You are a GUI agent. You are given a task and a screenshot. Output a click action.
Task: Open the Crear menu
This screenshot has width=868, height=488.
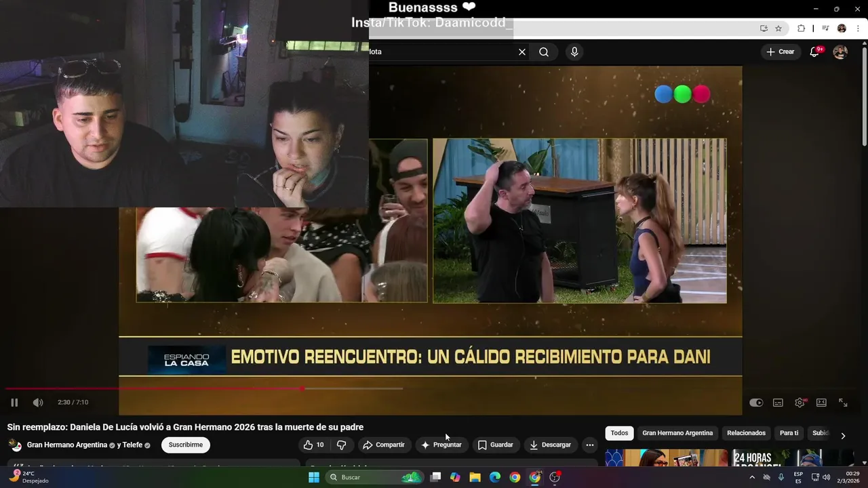780,52
